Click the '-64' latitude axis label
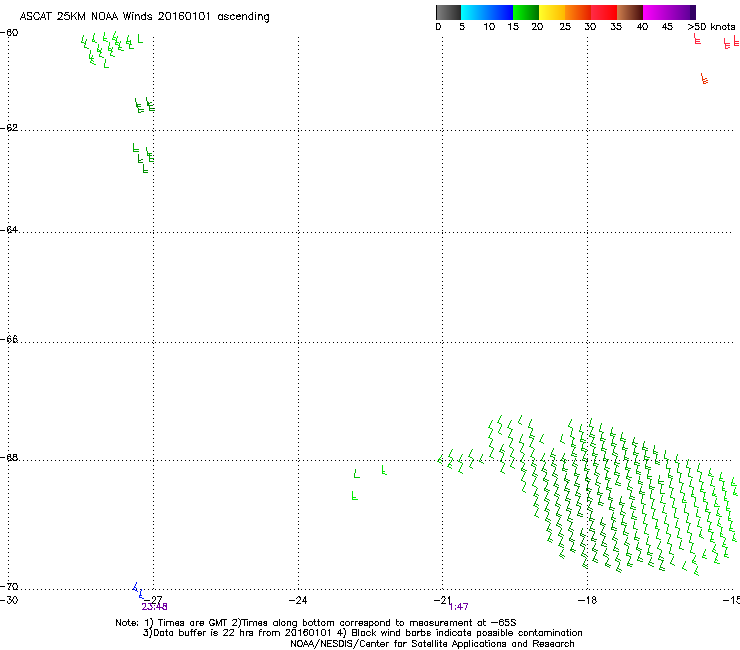Image resolution: width=740 pixels, height=650 pixels. click(9, 230)
